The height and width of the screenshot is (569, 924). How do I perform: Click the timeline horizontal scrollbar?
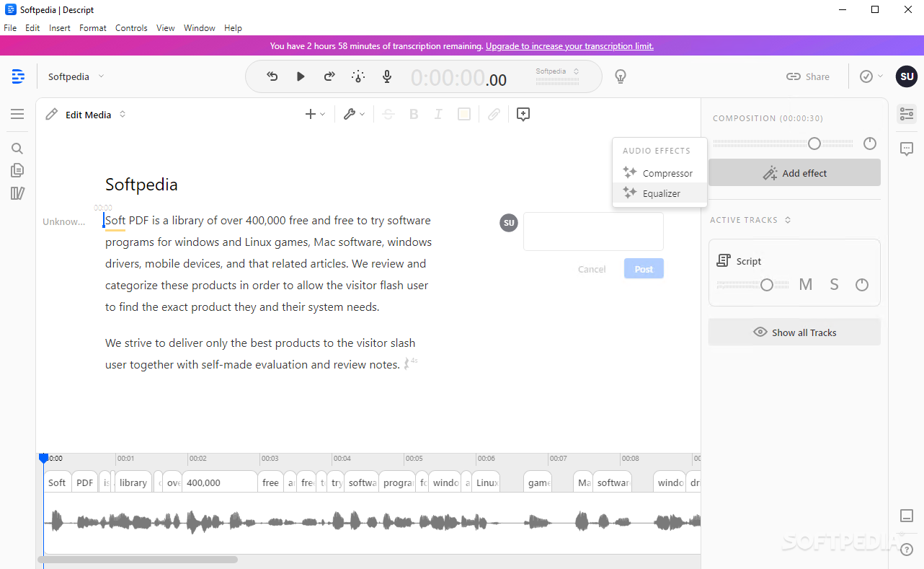tap(138, 559)
